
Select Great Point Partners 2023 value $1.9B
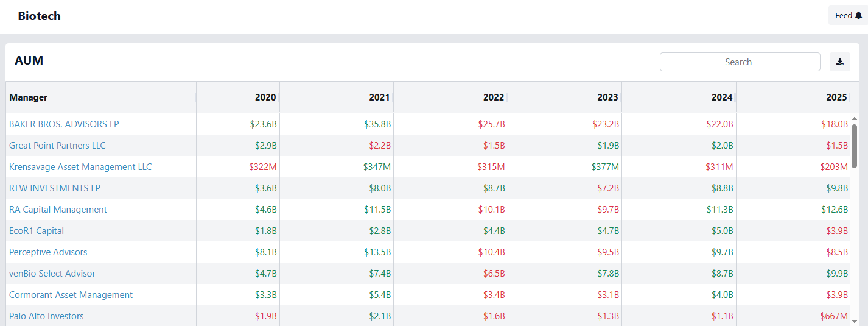coord(608,145)
